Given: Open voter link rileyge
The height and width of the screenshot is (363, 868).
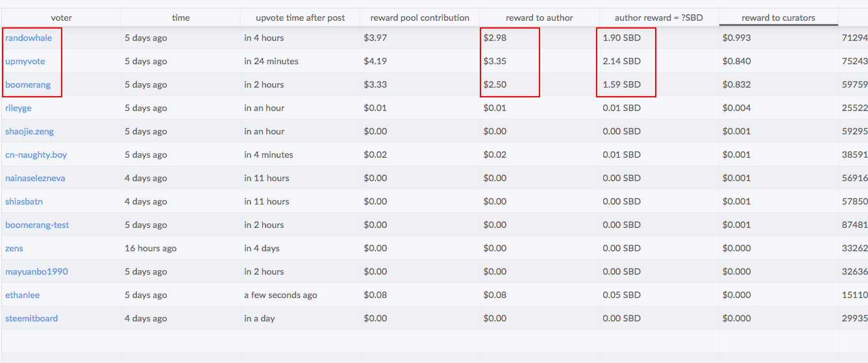Looking at the screenshot, I should (18, 108).
